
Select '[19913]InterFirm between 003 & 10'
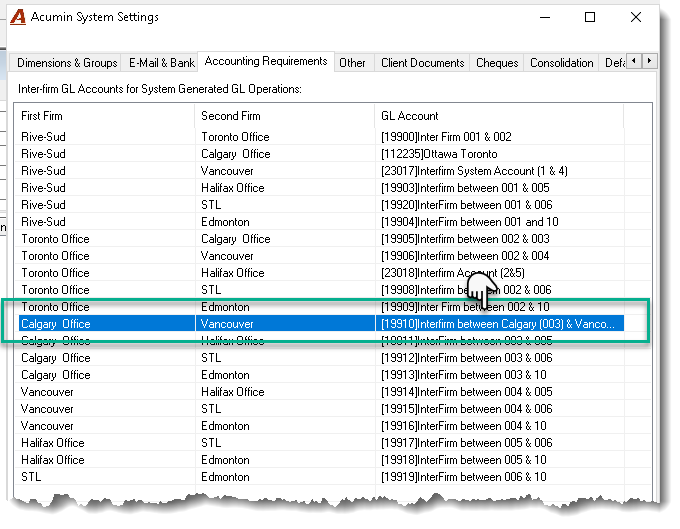pyautogui.click(x=464, y=375)
